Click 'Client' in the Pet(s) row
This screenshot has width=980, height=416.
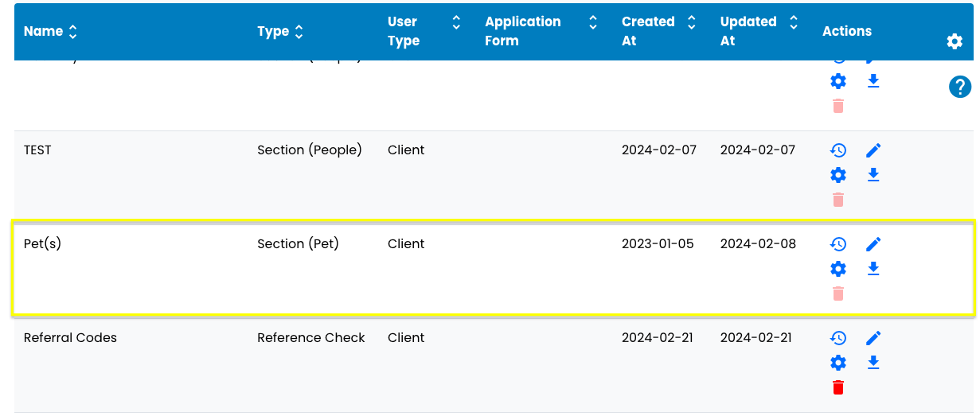(406, 243)
